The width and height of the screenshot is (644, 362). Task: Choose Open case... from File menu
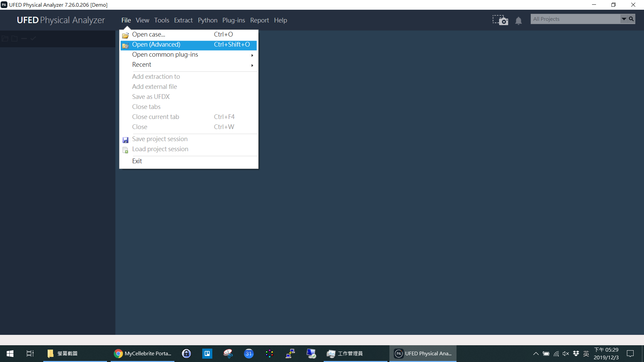pyautogui.click(x=189, y=35)
